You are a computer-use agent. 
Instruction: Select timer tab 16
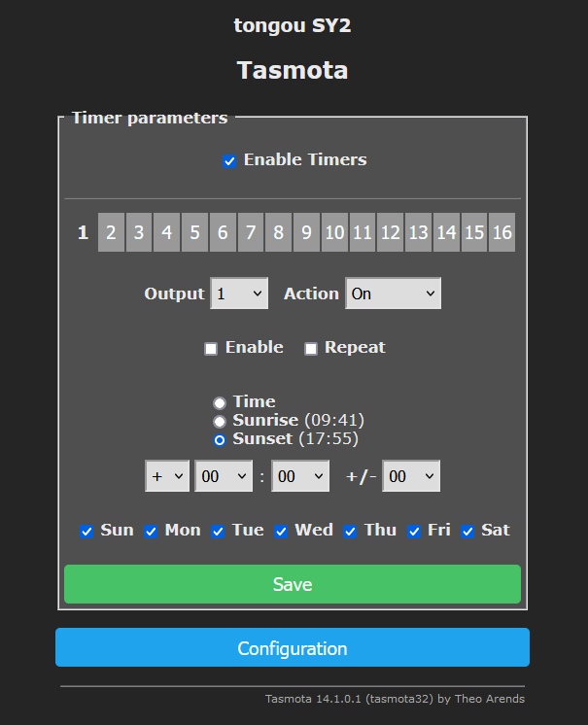pos(502,232)
